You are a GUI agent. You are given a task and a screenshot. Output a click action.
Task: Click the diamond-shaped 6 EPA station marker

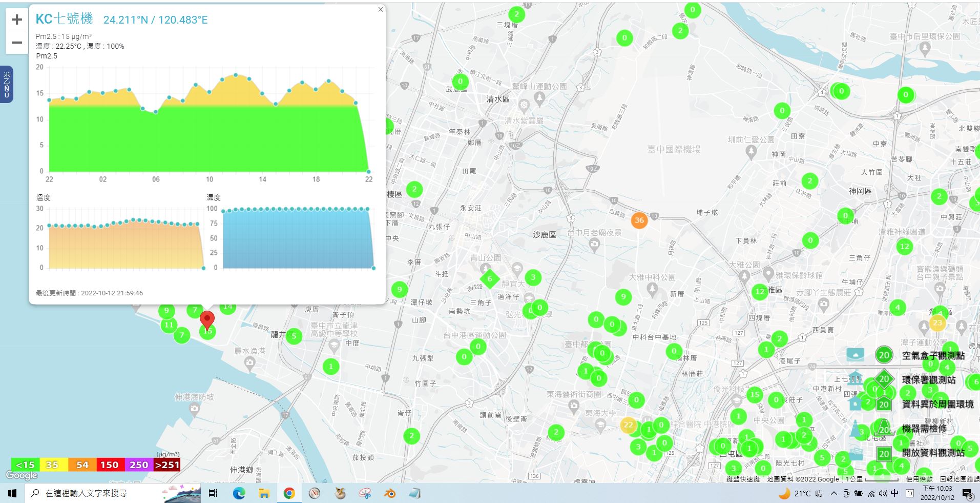pyautogui.click(x=490, y=279)
